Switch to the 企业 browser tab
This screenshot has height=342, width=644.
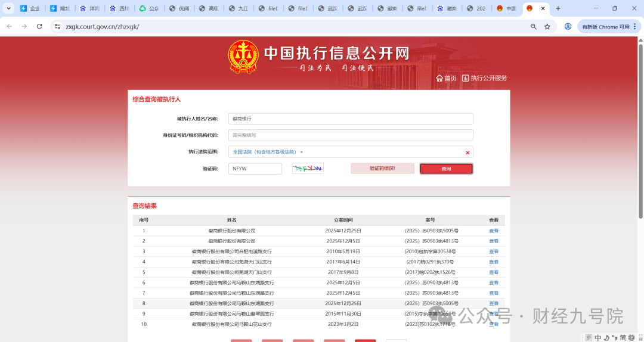coord(30,8)
